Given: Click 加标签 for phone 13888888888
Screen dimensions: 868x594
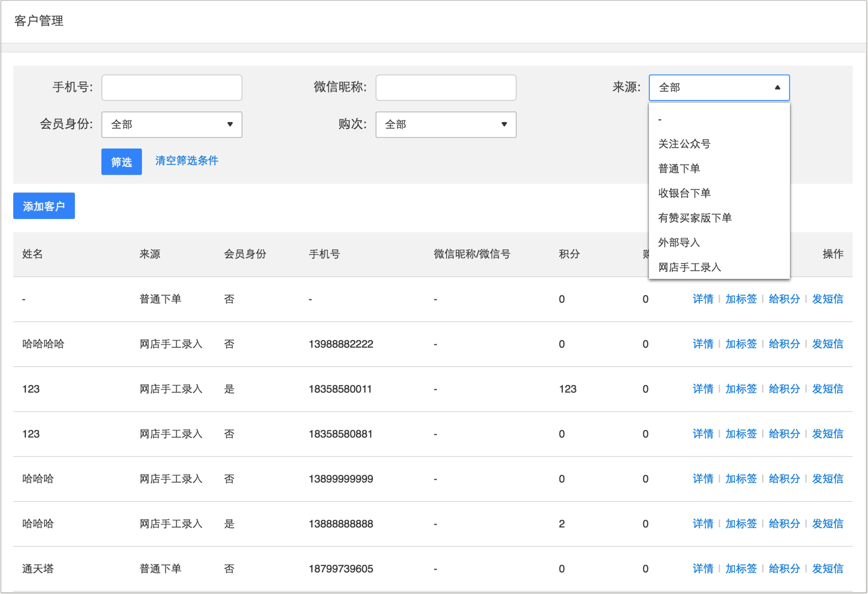Looking at the screenshot, I should point(741,523).
